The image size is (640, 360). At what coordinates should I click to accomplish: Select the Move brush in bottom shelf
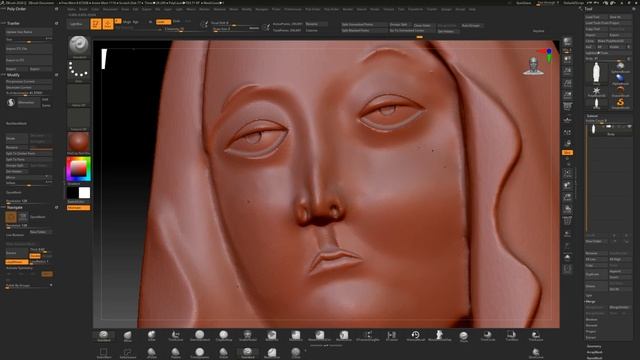[x=128, y=336]
